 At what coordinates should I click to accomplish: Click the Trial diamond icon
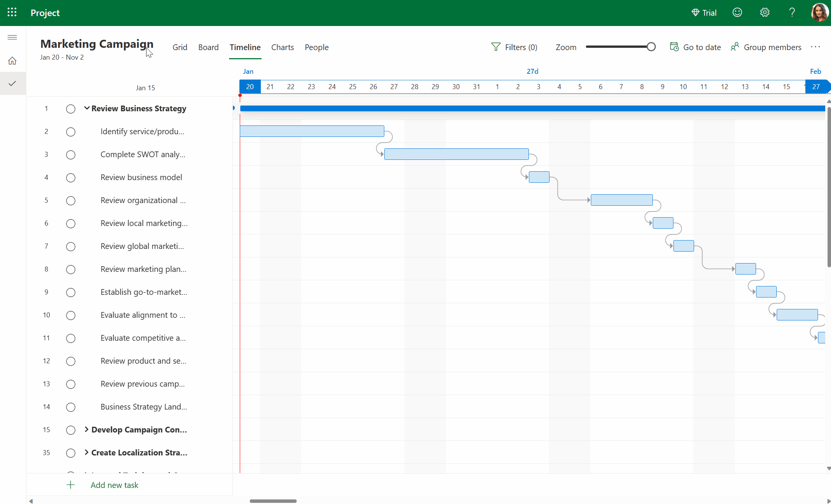click(696, 12)
